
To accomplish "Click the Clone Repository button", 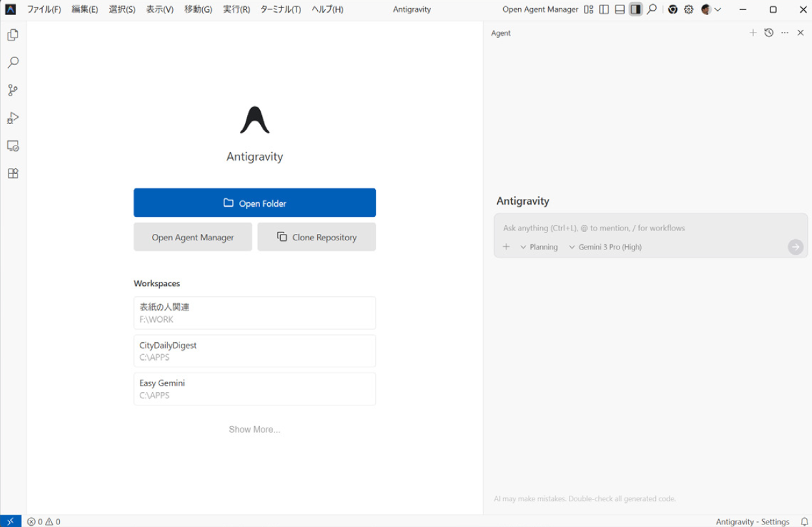I will click(x=317, y=237).
